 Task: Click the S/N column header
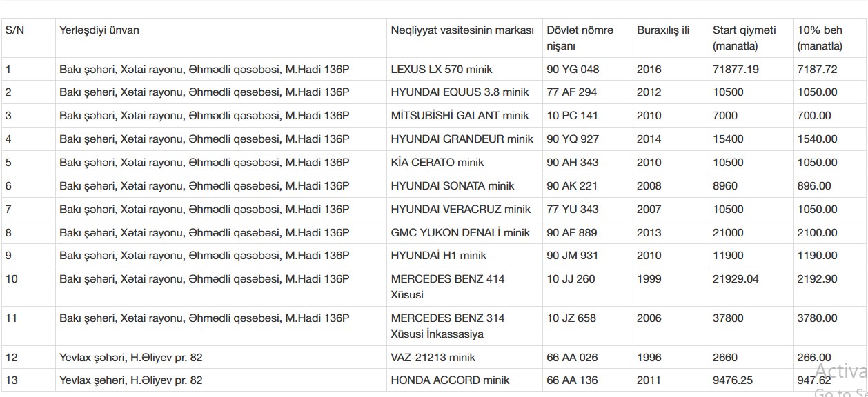(x=14, y=30)
